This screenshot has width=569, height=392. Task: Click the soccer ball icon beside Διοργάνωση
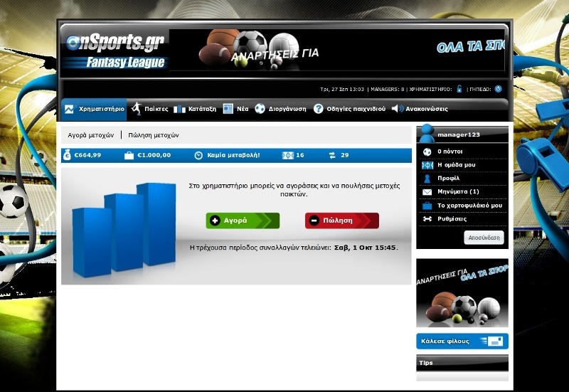(260, 109)
